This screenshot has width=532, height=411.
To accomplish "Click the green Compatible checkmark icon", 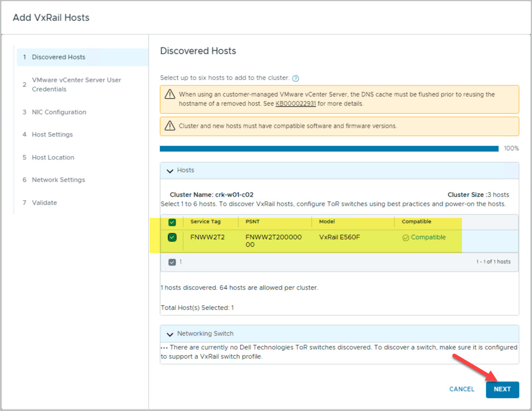I will coord(406,238).
